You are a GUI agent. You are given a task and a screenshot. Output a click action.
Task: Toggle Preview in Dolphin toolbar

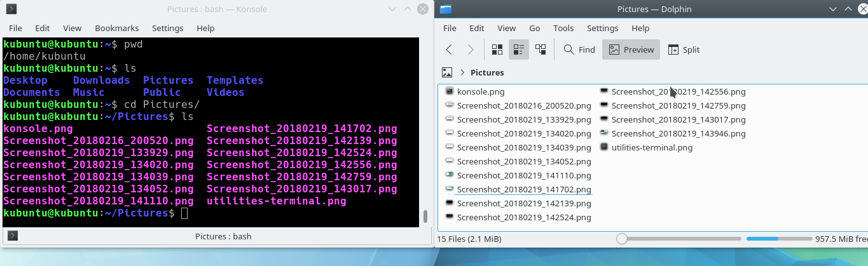pos(631,50)
